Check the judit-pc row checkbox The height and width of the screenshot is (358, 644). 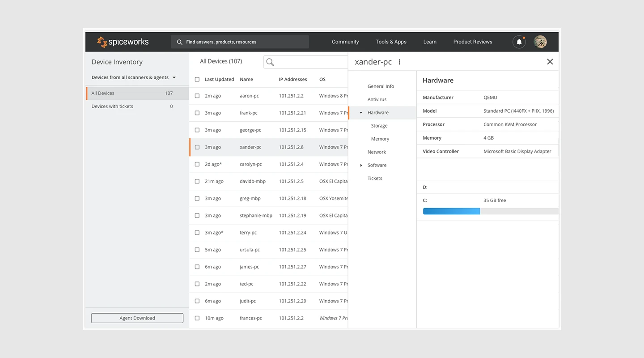pos(197,301)
